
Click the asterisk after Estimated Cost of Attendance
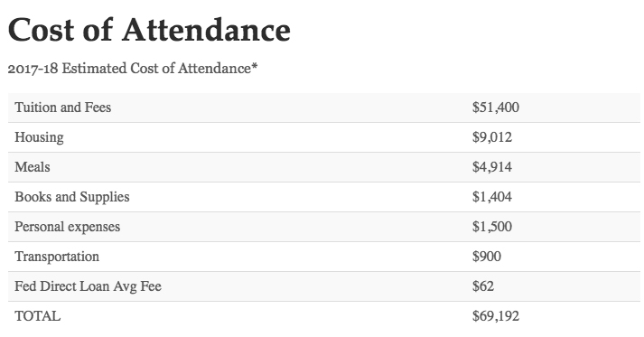[x=254, y=66]
